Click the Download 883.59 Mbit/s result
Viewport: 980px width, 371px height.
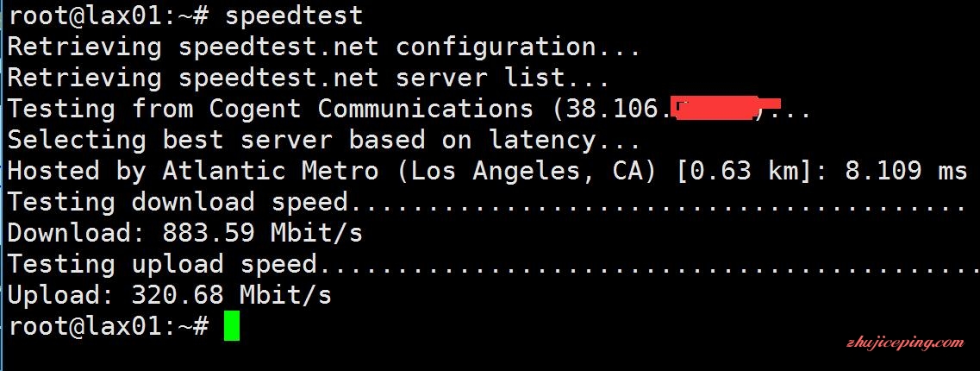pyautogui.click(x=185, y=233)
